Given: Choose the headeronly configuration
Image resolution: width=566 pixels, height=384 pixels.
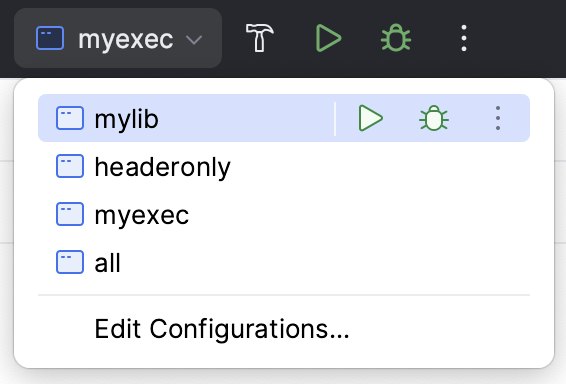Looking at the screenshot, I should coord(284,166).
